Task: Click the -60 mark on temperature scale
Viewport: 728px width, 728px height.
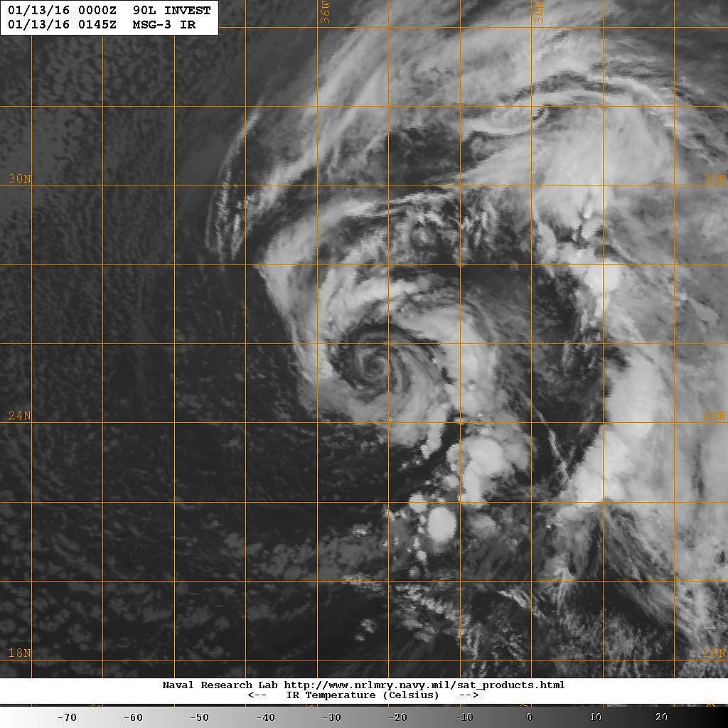Action: (x=133, y=717)
